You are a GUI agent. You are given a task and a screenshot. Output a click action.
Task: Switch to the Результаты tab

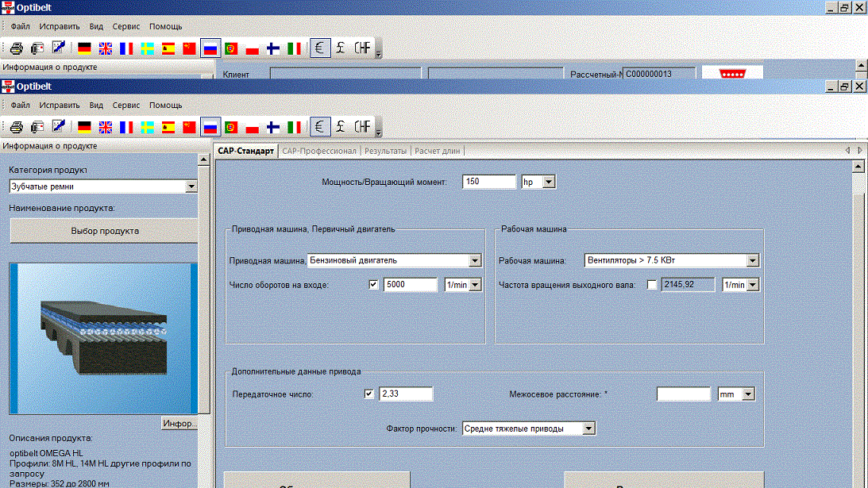pos(385,151)
